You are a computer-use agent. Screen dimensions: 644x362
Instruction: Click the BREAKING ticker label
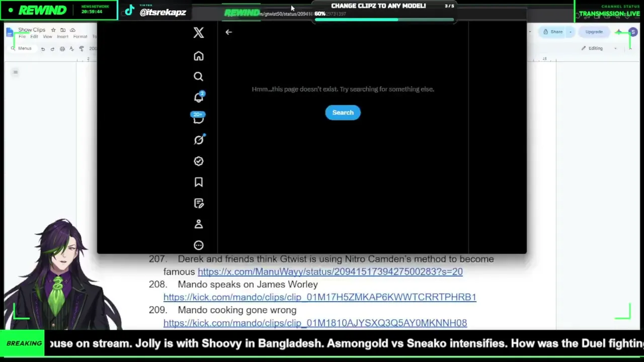click(24, 343)
